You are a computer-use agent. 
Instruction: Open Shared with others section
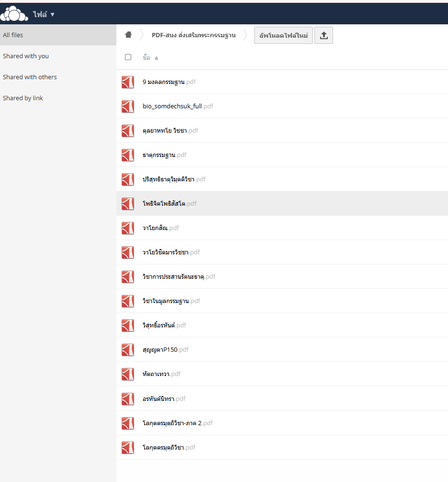[x=30, y=77]
